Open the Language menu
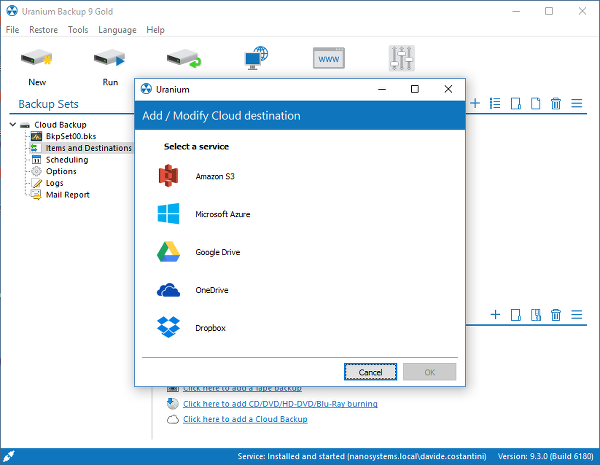The width and height of the screenshot is (600, 465). tap(117, 29)
